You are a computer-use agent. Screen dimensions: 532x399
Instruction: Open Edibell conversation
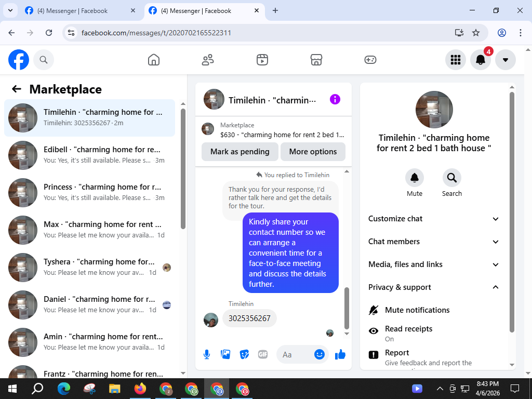89,155
